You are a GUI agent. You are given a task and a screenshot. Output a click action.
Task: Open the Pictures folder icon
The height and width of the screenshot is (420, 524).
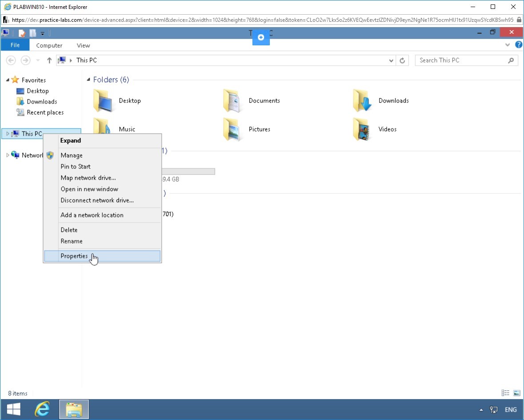point(232,129)
